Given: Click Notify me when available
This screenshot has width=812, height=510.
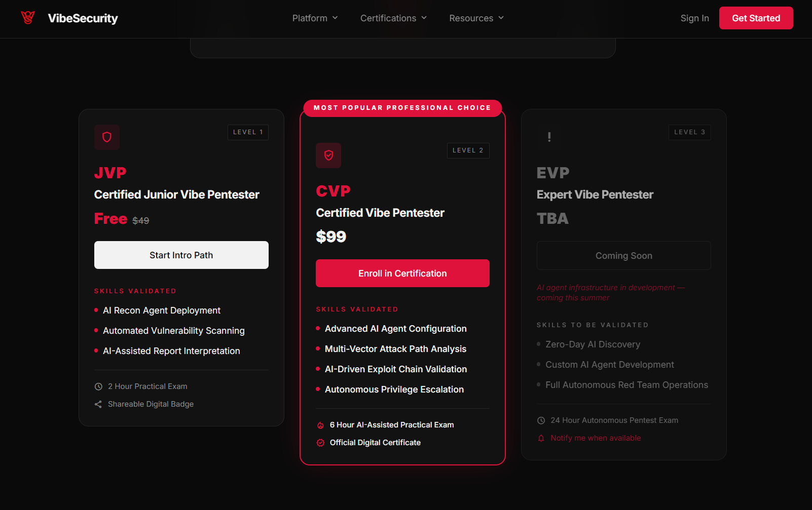Looking at the screenshot, I should point(596,438).
